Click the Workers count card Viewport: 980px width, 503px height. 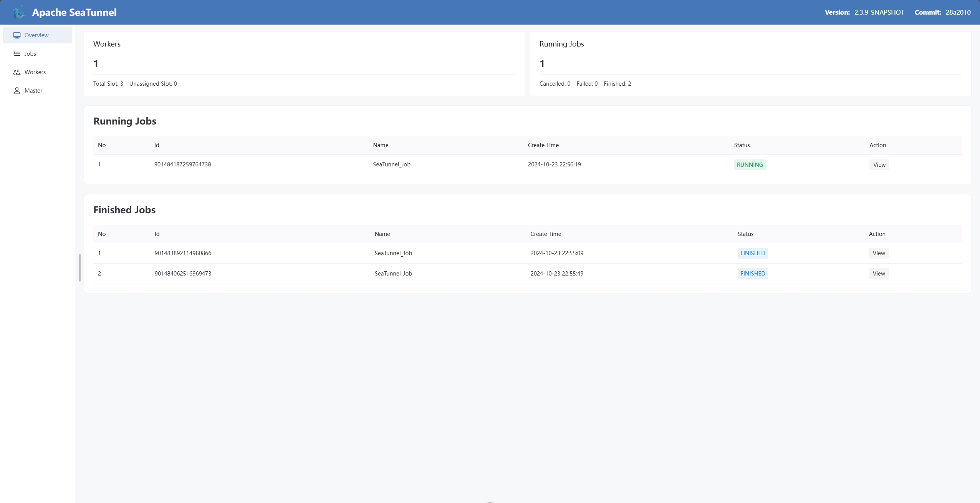[x=304, y=63]
